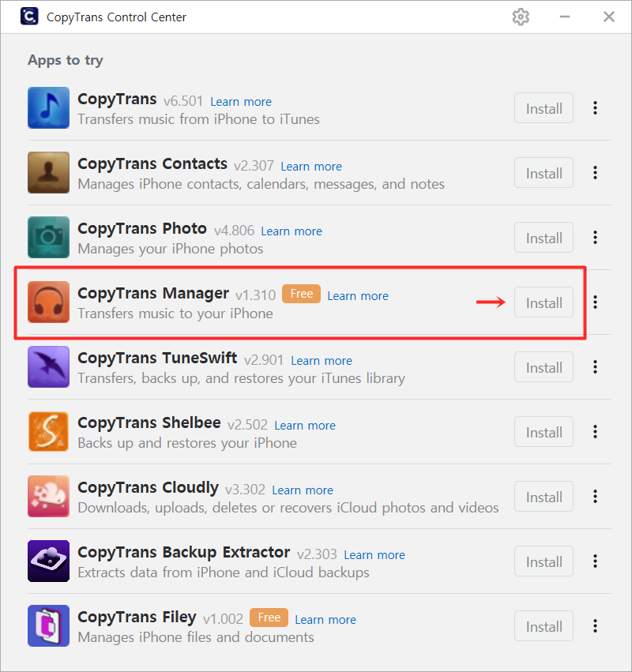
Task: Install CopyTrans Manager
Action: coord(544,302)
